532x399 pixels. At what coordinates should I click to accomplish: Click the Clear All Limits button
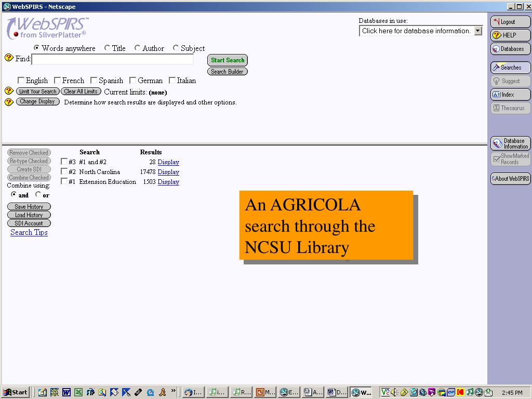pos(81,91)
